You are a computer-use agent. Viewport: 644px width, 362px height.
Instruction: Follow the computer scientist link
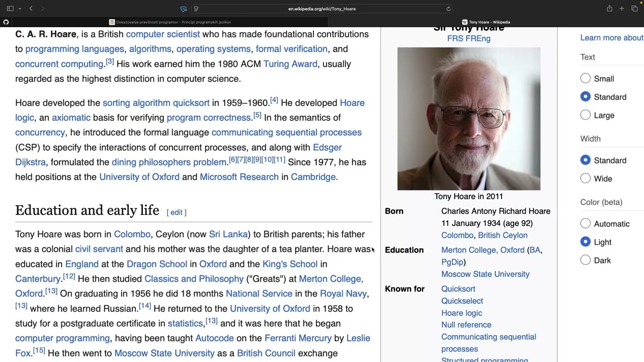coord(163,34)
